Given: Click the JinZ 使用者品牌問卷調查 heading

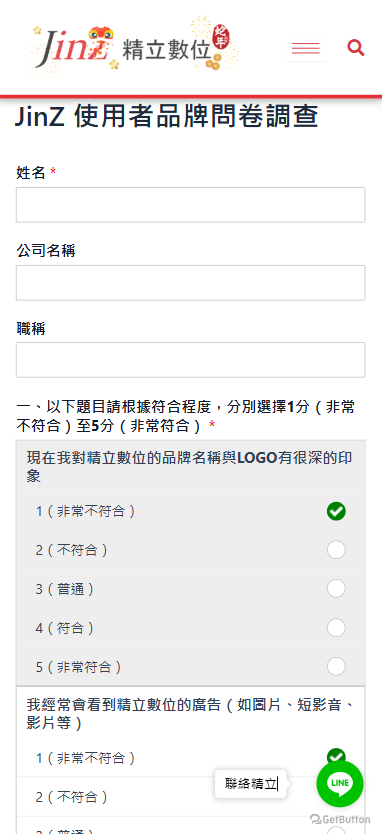Looking at the screenshot, I should click(x=167, y=116).
